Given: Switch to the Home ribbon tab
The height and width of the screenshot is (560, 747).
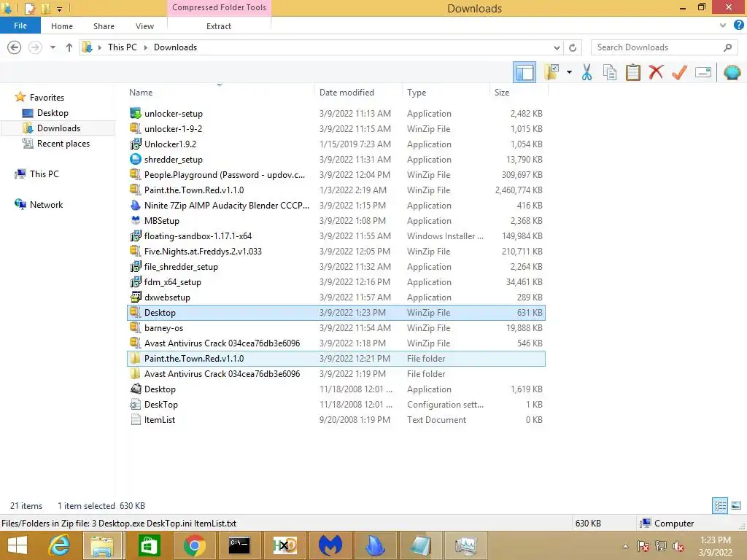Looking at the screenshot, I should tap(62, 26).
